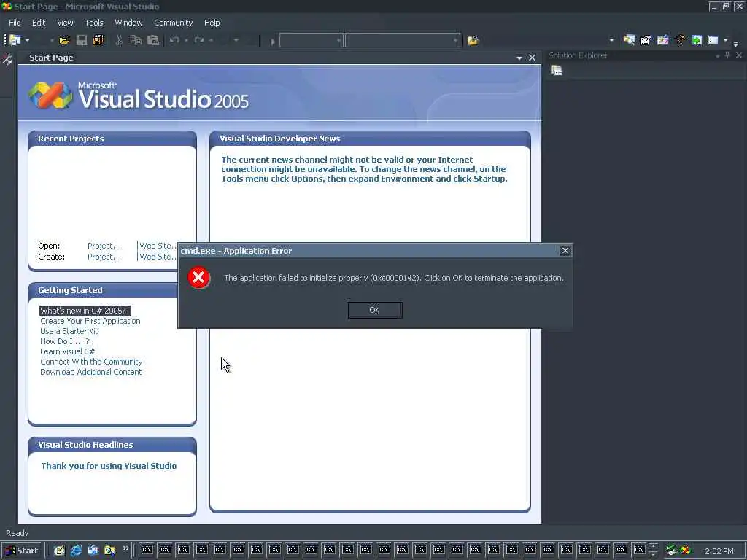Click the Open Project... link
The height and width of the screenshot is (560, 747).
[104, 246]
